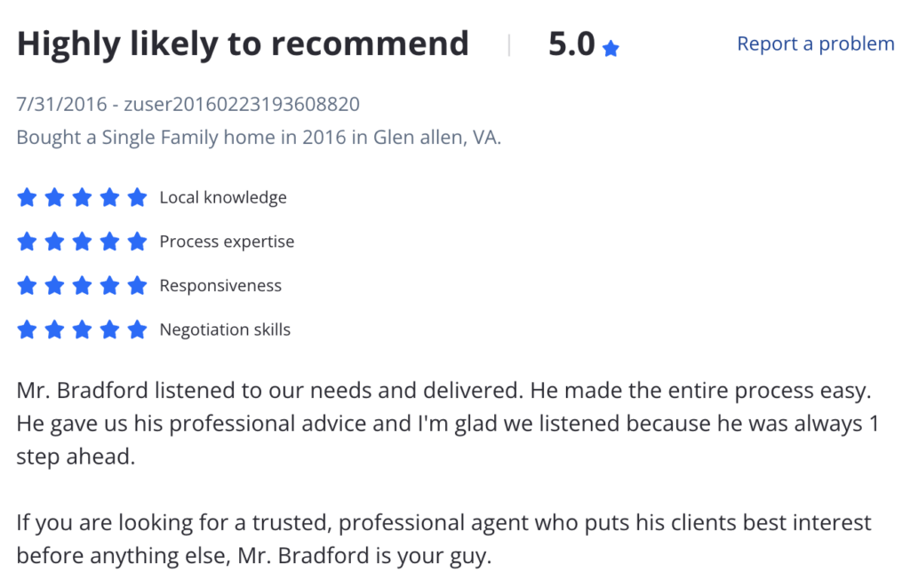Select fifth star of Responsiveness rating
This screenshot has width=910, height=588.
pos(137,285)
